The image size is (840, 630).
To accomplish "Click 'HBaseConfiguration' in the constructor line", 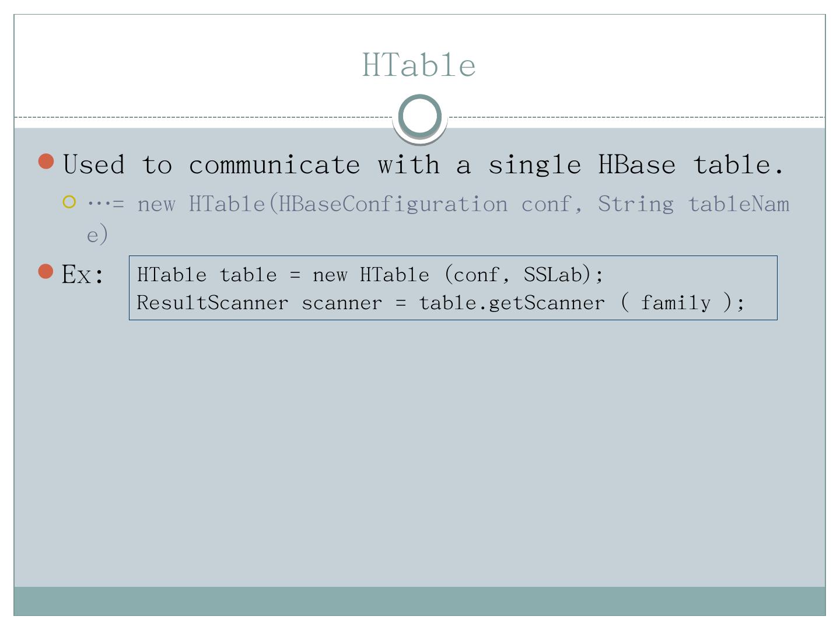I will (x=393, y=204).
